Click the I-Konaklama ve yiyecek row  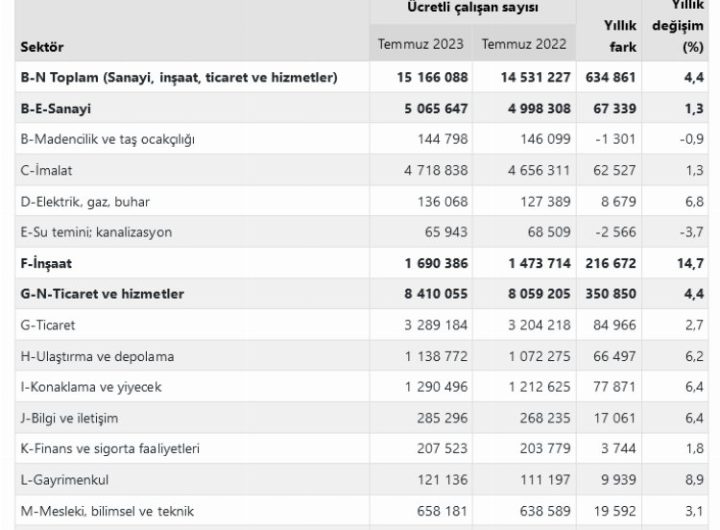[91, 387]
